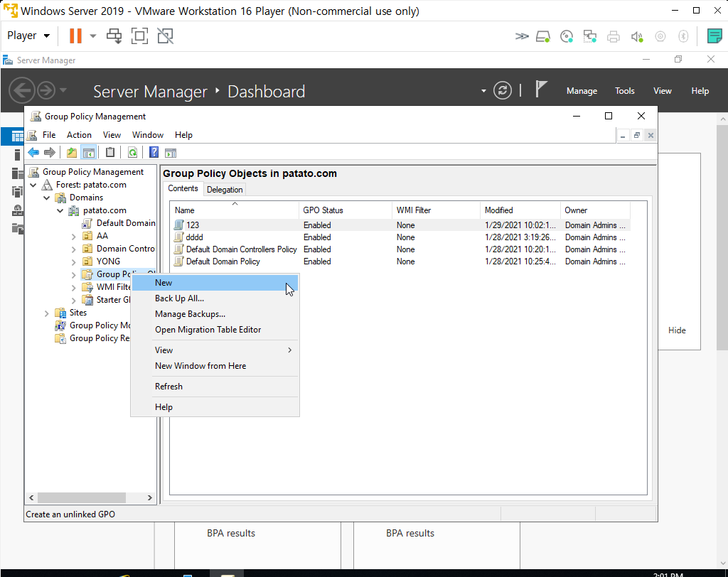Click the VMware Unity mode icon
Screen dimensions: 728x577
coord(165,36)
